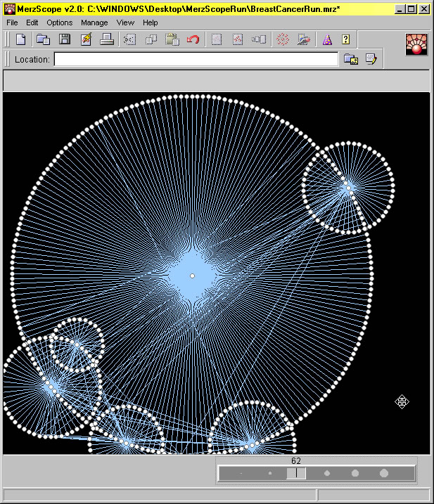Click inside the Location text field
The image size is (434, 504).
coord(196,60)
